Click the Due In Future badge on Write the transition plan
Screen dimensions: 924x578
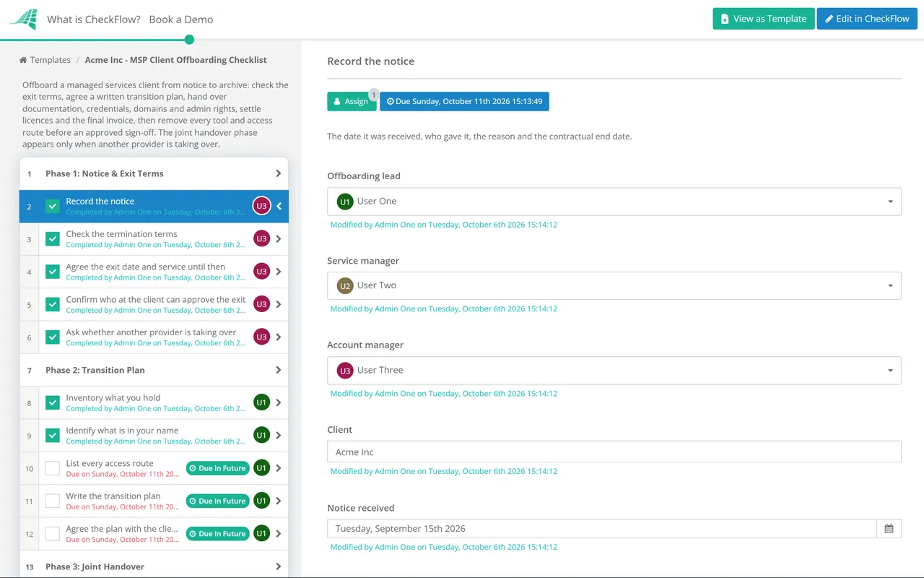click(x=217, y=501)
